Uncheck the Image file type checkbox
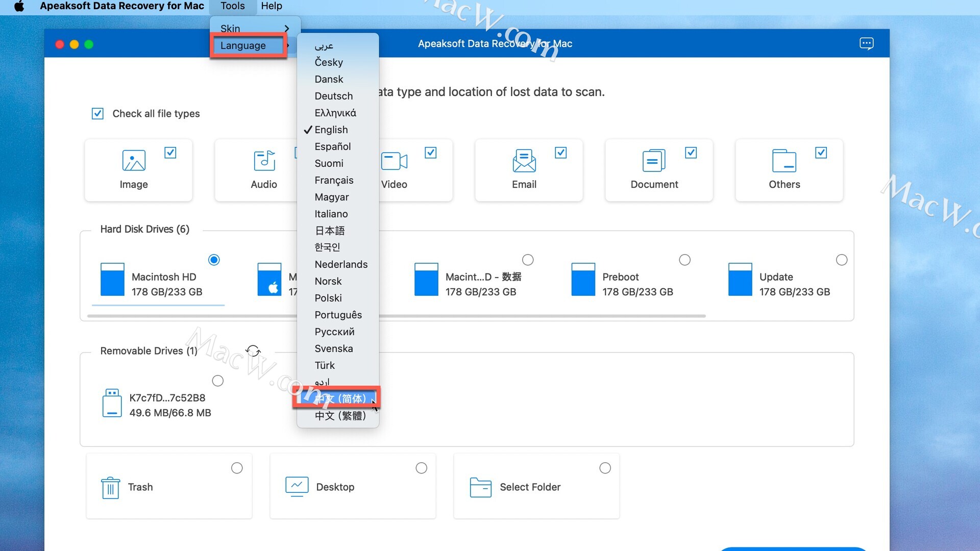Image resolution: width=980 pixels, height=551 pixels. coord(170,153)
